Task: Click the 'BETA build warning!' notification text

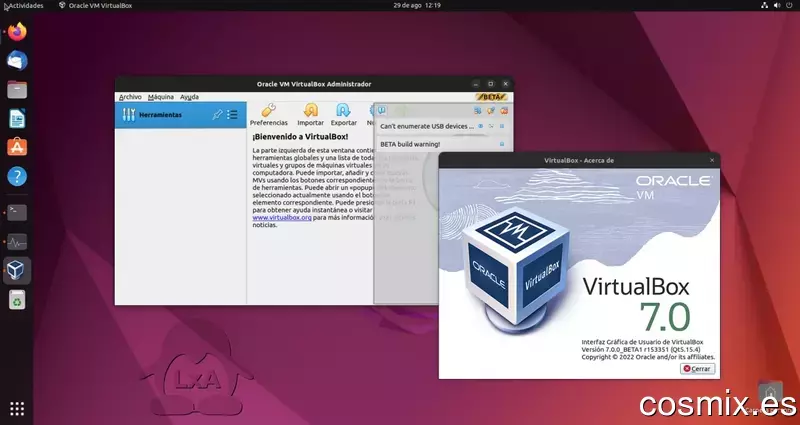Action: pos(410,144)
